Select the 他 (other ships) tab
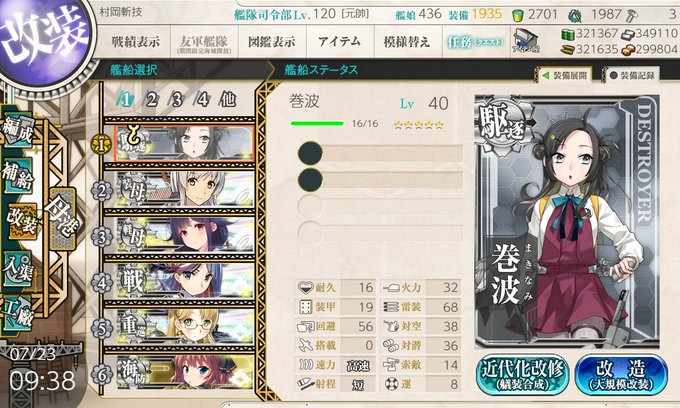The image size is (680, 408). [228, 100]
